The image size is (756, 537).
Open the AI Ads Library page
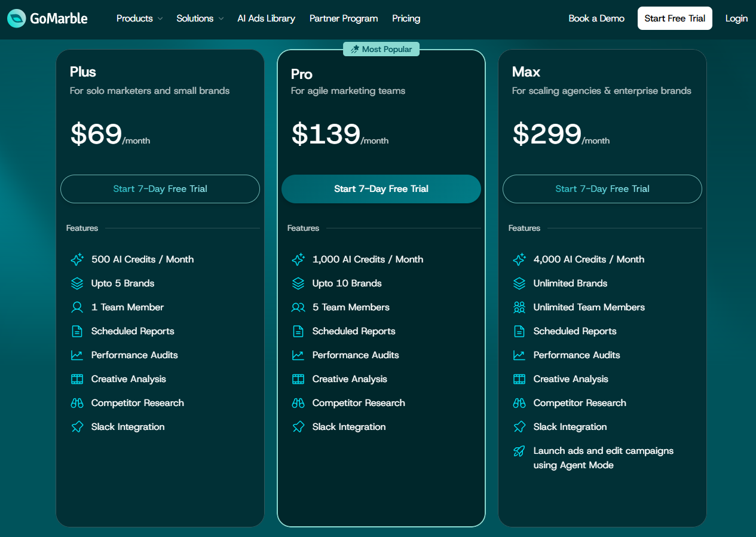point(266,19)
